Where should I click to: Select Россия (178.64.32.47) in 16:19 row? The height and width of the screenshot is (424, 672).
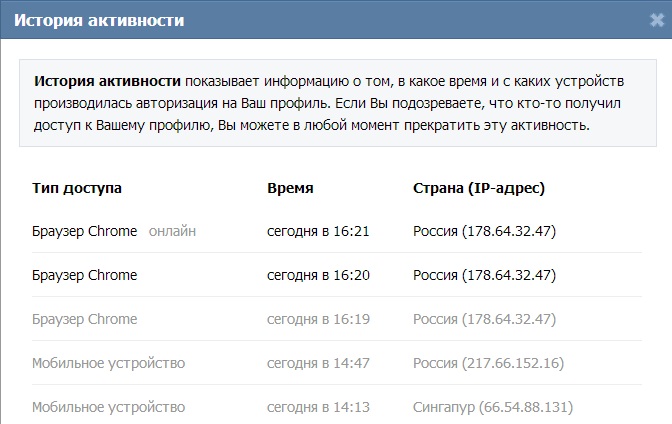click(484, 319)
